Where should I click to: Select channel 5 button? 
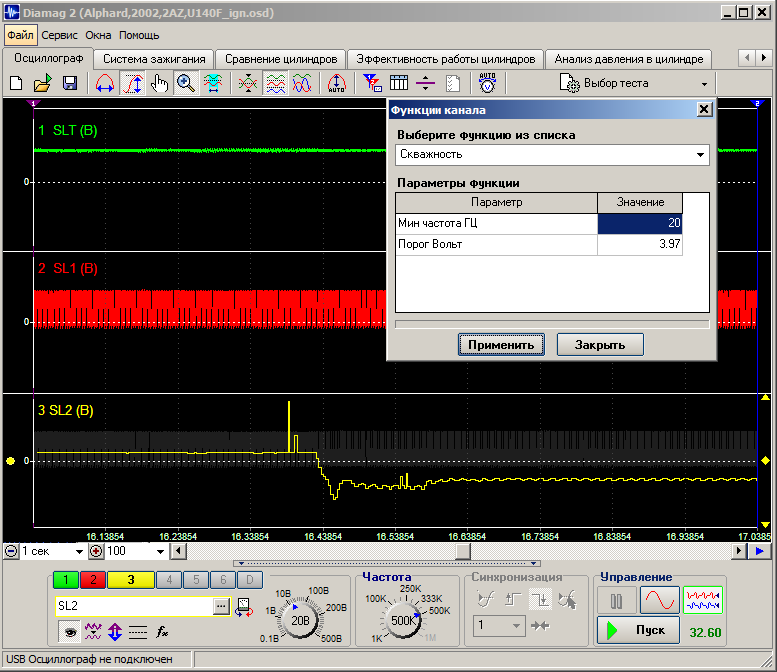tap(196, 580)
